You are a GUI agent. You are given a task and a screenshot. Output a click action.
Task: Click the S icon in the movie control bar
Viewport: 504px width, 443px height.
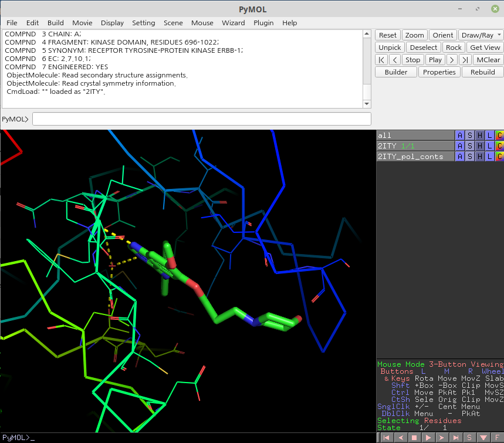click(x=469, y=437)
